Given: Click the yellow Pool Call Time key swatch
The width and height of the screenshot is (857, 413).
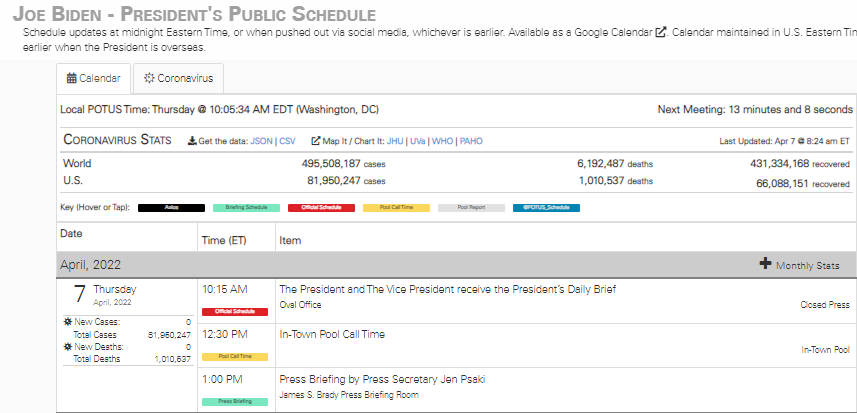Looking at the screenshot, I should tap(396, 208).
